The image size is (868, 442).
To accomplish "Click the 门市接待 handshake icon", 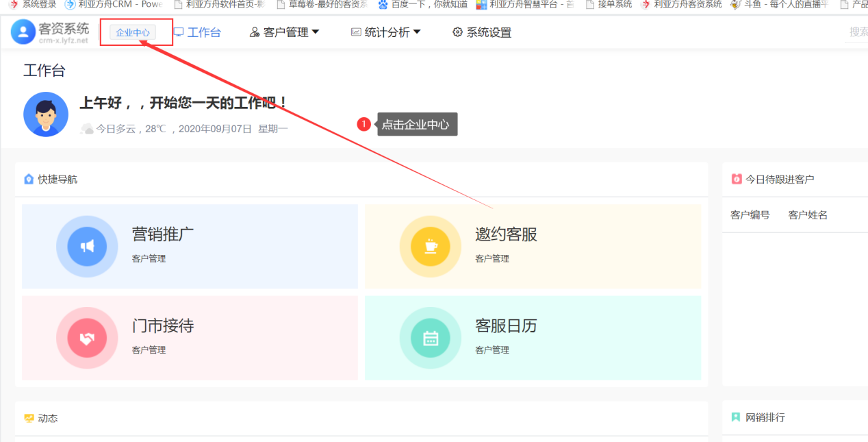I will pyautogui.click(x=87, y=338).
